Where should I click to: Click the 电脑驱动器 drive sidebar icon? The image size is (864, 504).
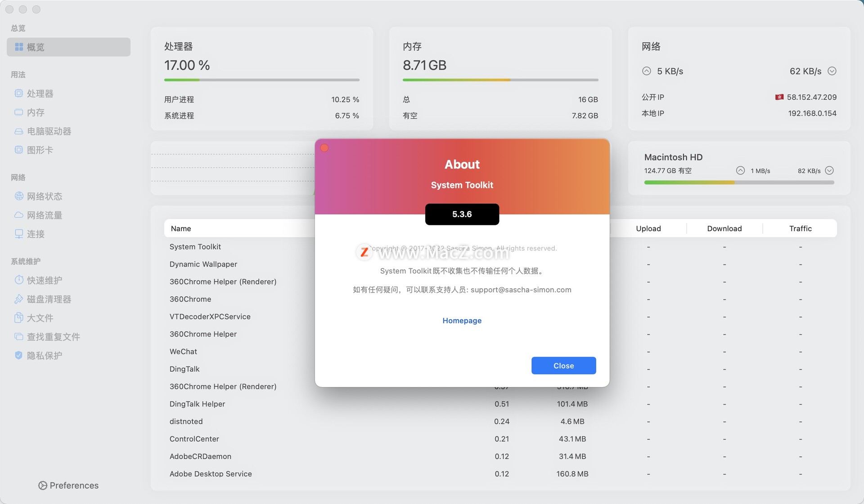point(18,131)
